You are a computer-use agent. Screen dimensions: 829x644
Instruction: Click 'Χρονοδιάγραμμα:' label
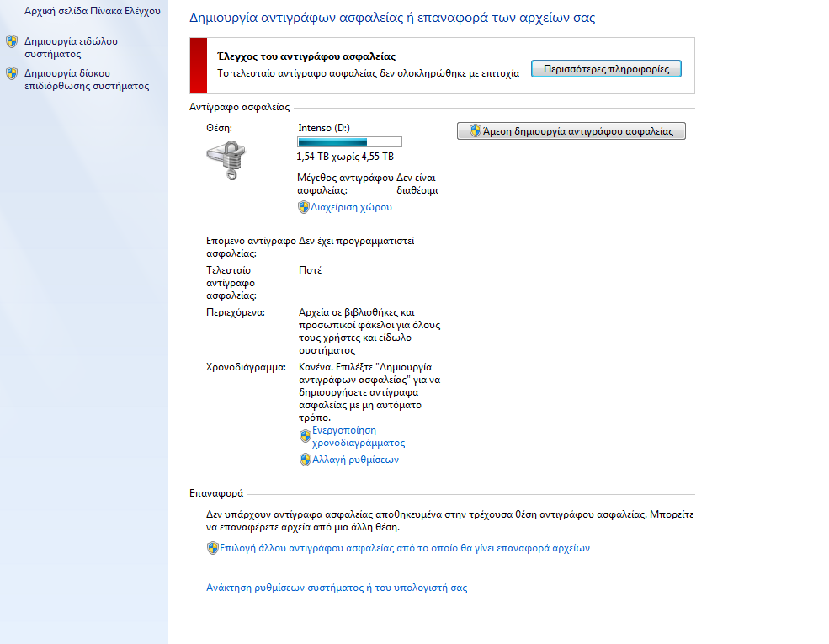[246, 368]
